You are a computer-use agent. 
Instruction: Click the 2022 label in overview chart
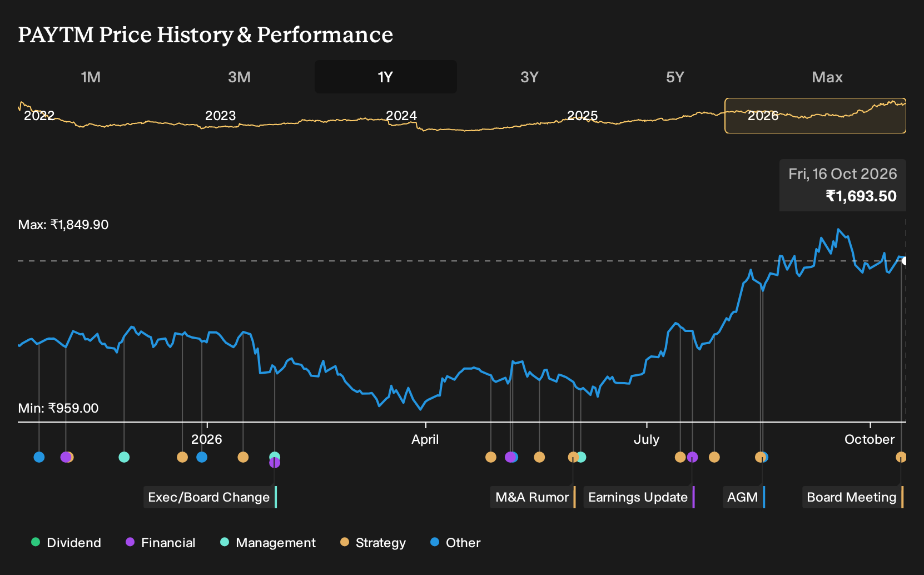tap(39, 116)
